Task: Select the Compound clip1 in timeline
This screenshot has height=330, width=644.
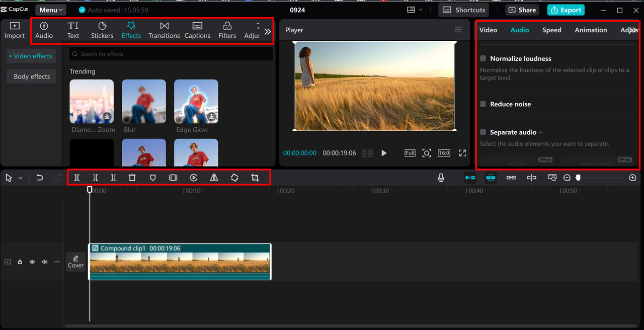Action: [180, 262]
